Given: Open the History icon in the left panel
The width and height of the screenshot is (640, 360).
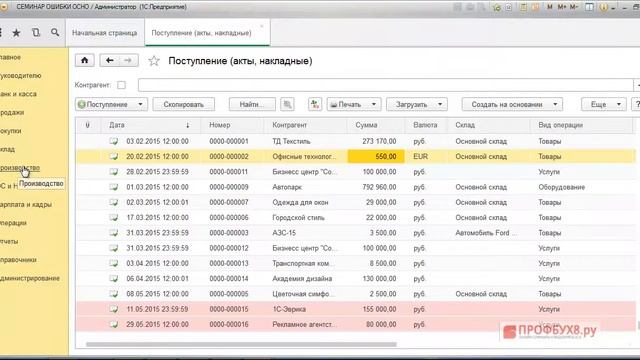Looking at the screenshot, I should point(36,33).
